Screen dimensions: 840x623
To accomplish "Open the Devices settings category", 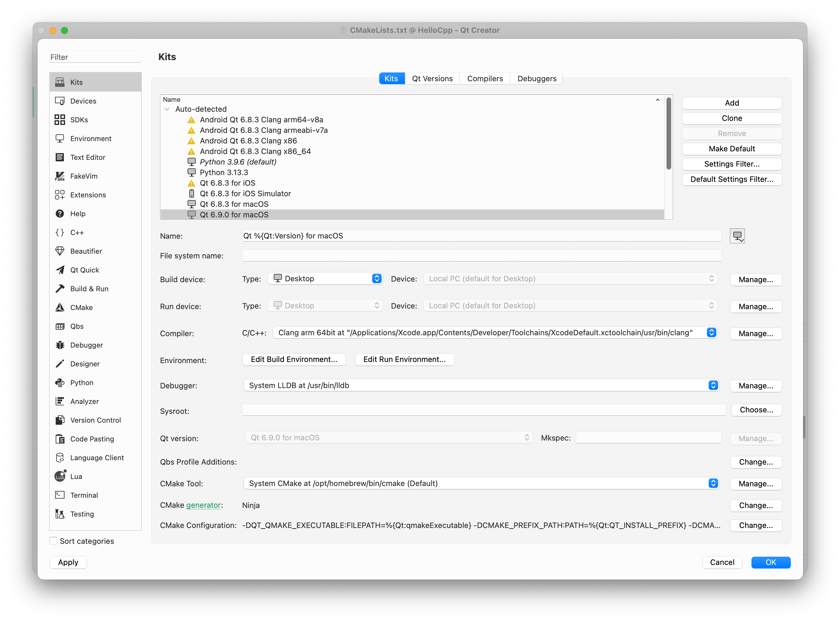I will (95, 101).
